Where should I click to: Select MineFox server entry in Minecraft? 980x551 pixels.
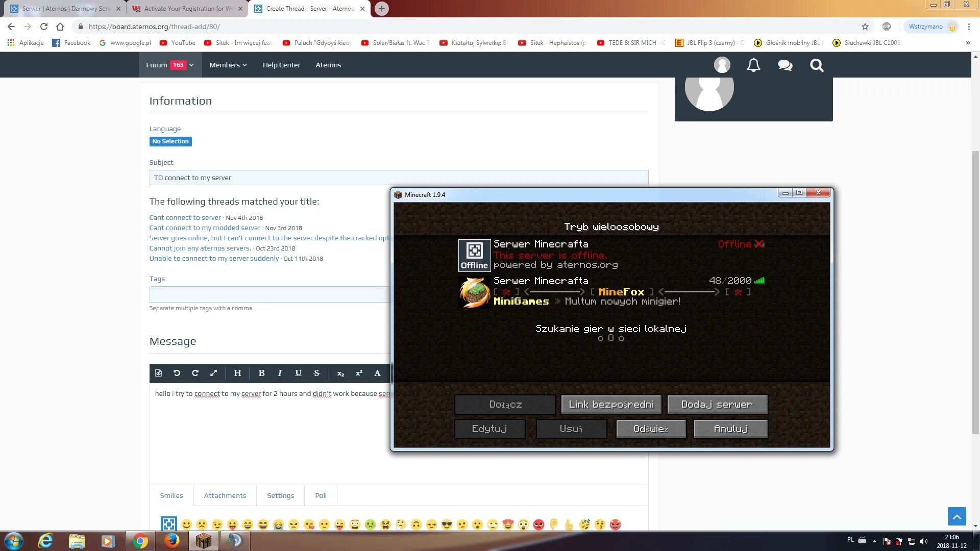[611, 291]
